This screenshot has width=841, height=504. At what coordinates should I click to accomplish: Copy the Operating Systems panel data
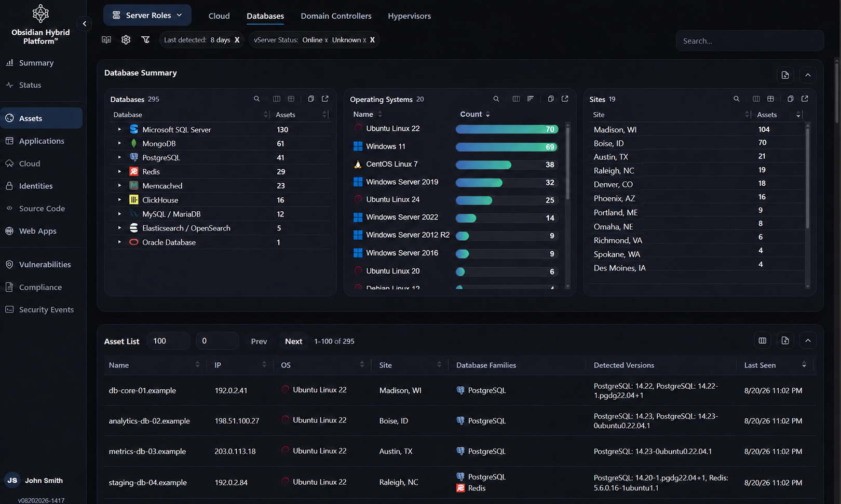point(551,99)
